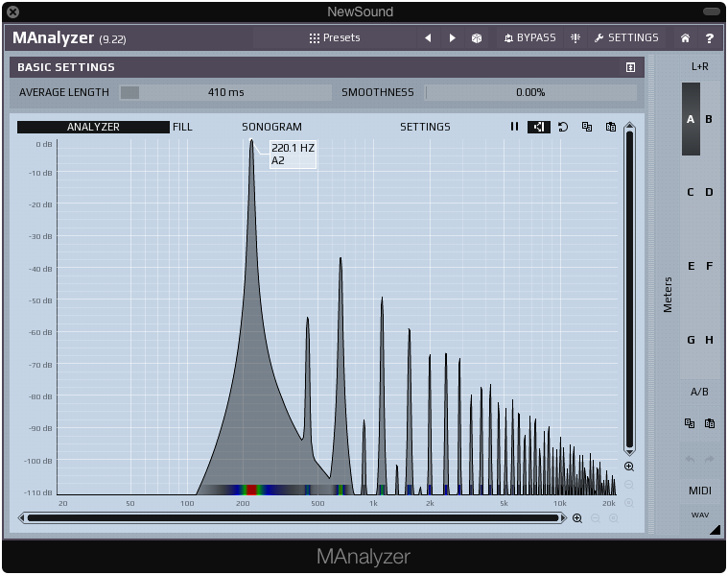Viewport: 728px width, 575px height.
Task: Copy the analyzer graph using the copy icon
Action: (587, 127)
